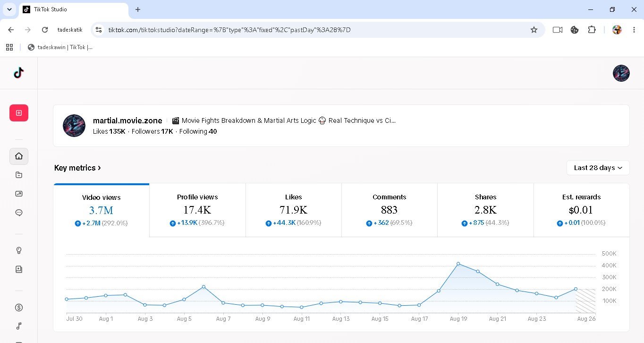Click the 'tadeskatik' label beside the reload button
This screenshot has width=644, height=343.
point(70,30)
